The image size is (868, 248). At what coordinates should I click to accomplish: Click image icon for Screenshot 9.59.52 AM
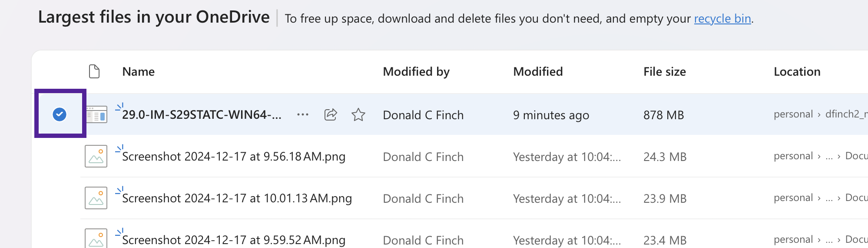point(96,238)
